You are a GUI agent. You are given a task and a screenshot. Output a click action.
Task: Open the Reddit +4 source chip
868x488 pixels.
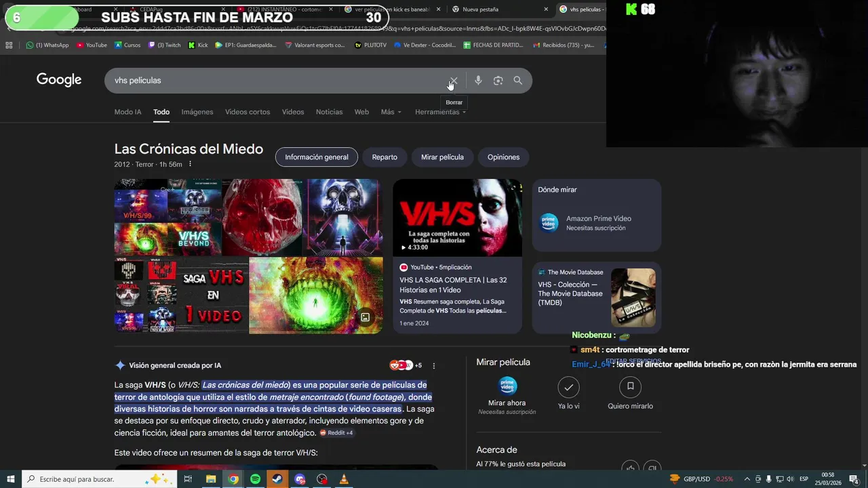point(336,432)
